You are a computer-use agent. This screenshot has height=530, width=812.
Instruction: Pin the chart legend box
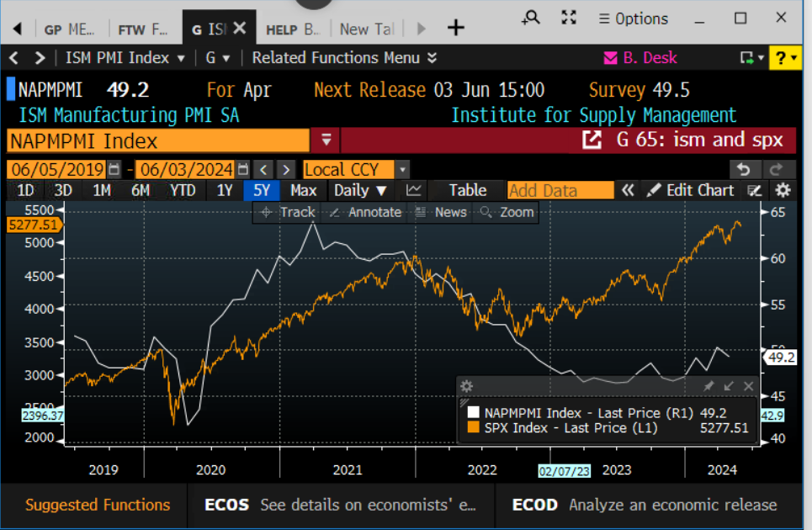(709, 386)
